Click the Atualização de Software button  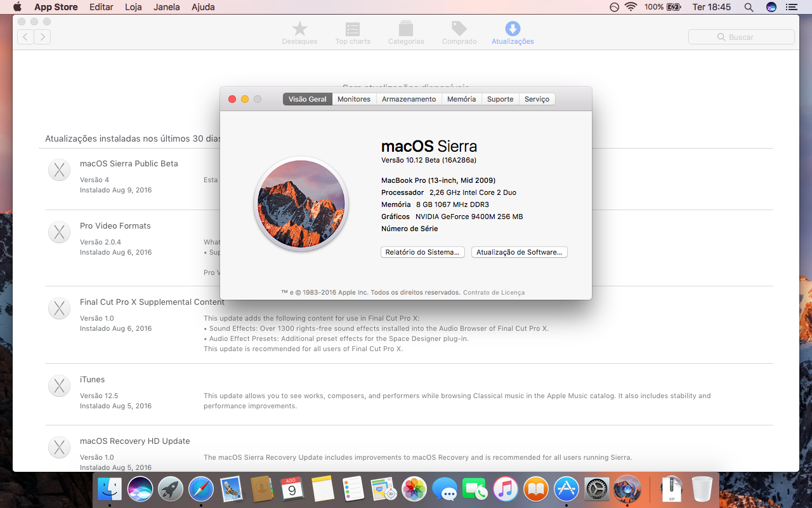tap(520, 252)
